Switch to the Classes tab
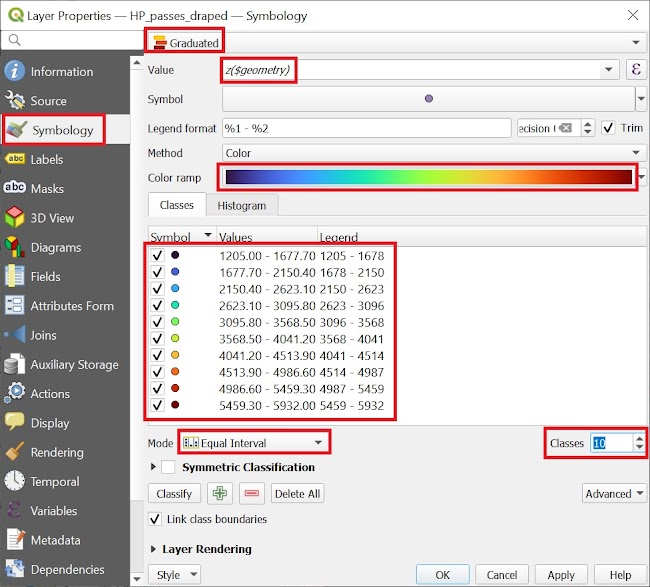 pyautogui.click(x=177, y=205)
